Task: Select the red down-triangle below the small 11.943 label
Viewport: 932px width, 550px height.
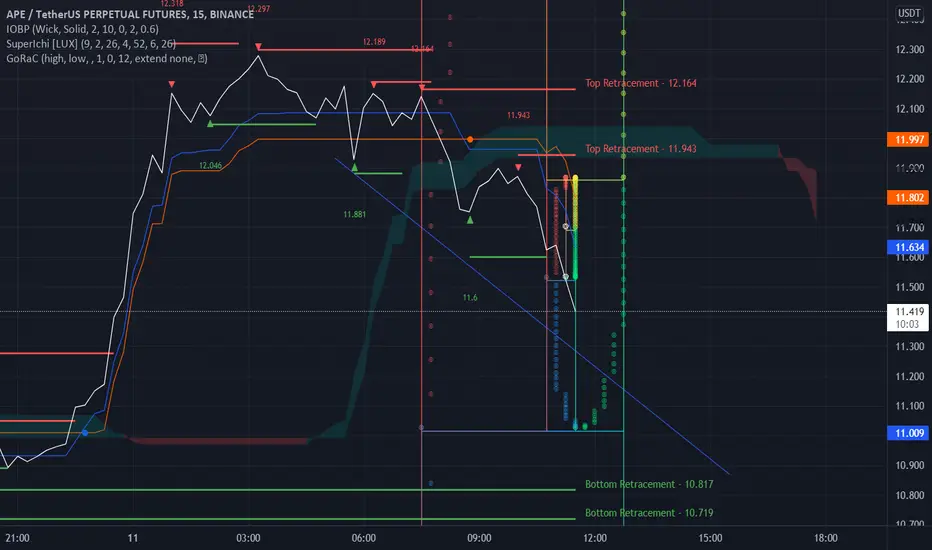Action: 518,168
